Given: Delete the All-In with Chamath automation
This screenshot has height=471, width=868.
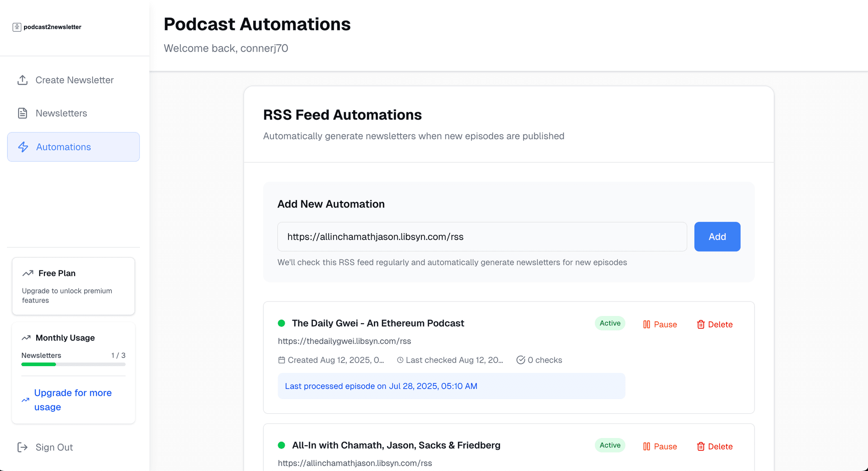Looking at the screenshot, I should (x=715, y=447).
